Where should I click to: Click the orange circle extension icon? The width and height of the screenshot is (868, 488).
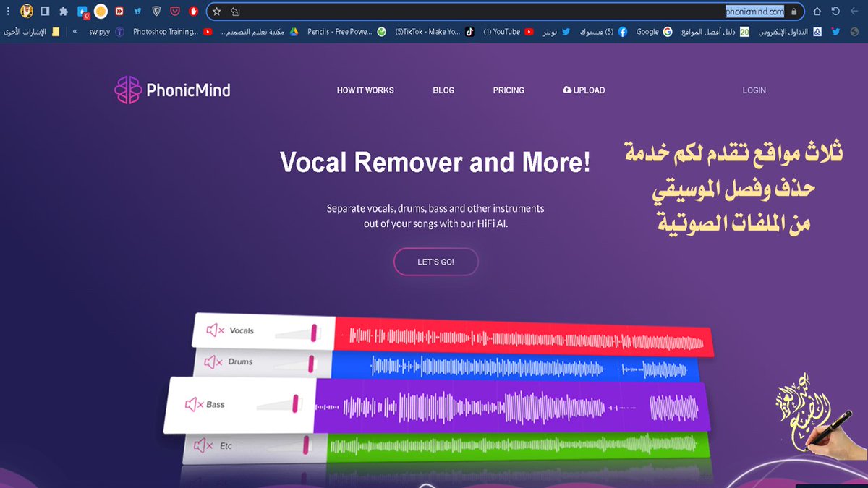tap(101, 12)
